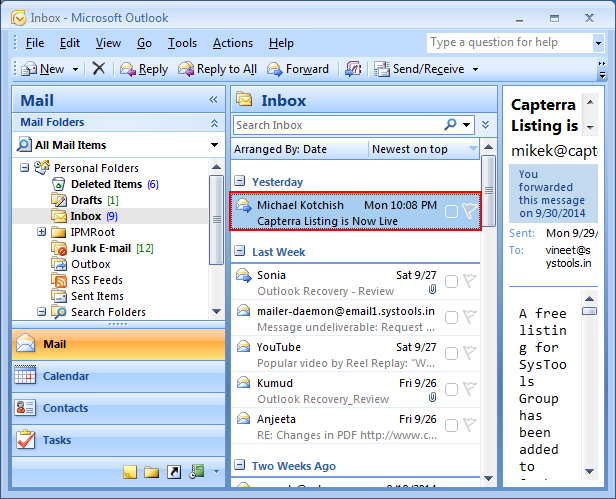This screenshot has height=499, width=616.
Task: Click the New mail message icon
Action: coord(29,69)
